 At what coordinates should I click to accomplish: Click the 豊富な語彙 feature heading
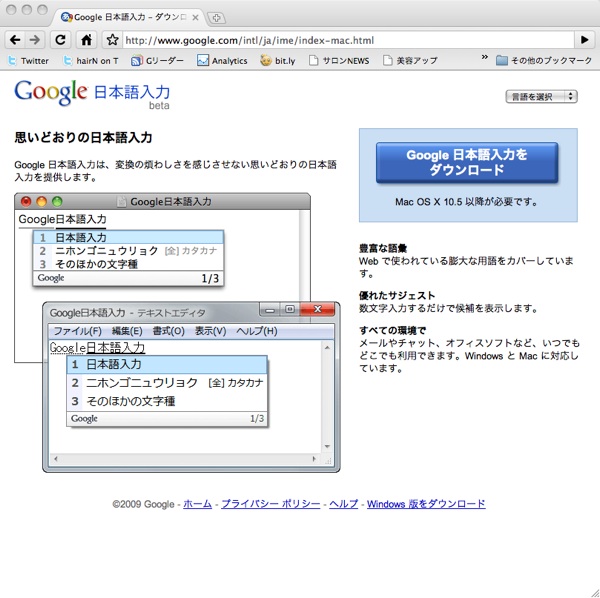(383, 249)
